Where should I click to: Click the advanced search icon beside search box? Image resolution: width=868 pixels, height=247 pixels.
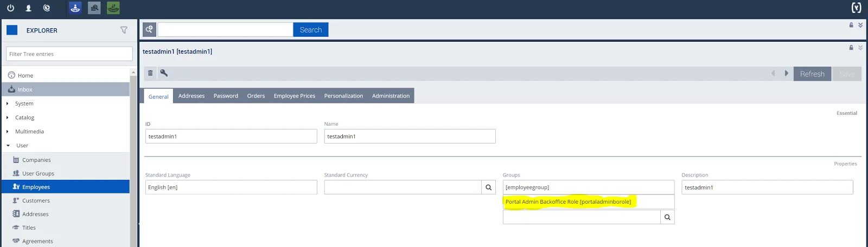pos(149,29)
